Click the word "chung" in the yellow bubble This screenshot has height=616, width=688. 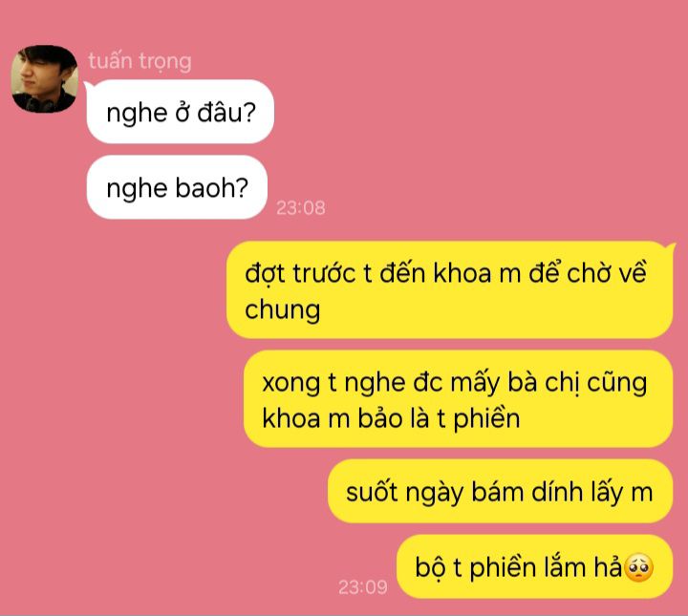pyautogui.click(x=283, y=311)
